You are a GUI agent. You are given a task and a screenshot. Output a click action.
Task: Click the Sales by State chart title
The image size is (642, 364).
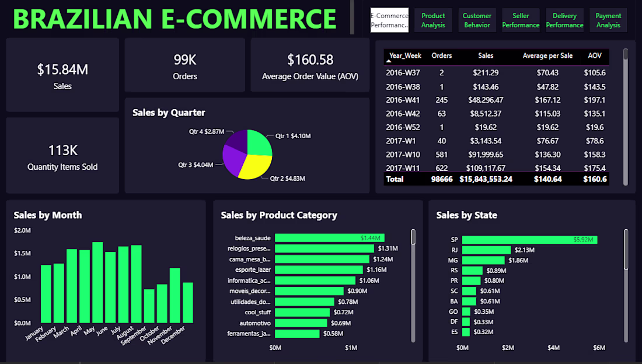pos(466,215)
